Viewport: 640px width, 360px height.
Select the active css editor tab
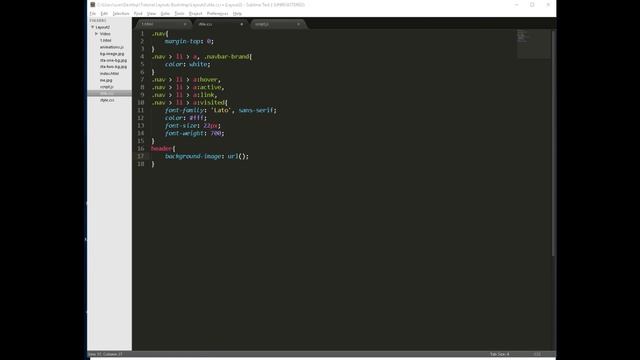coord(220,24)
